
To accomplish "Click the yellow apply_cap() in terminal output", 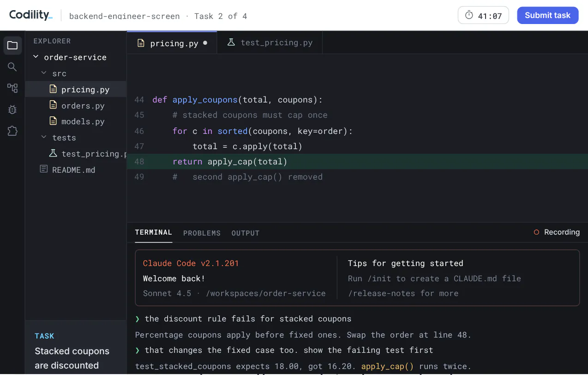I will (388, 367).
